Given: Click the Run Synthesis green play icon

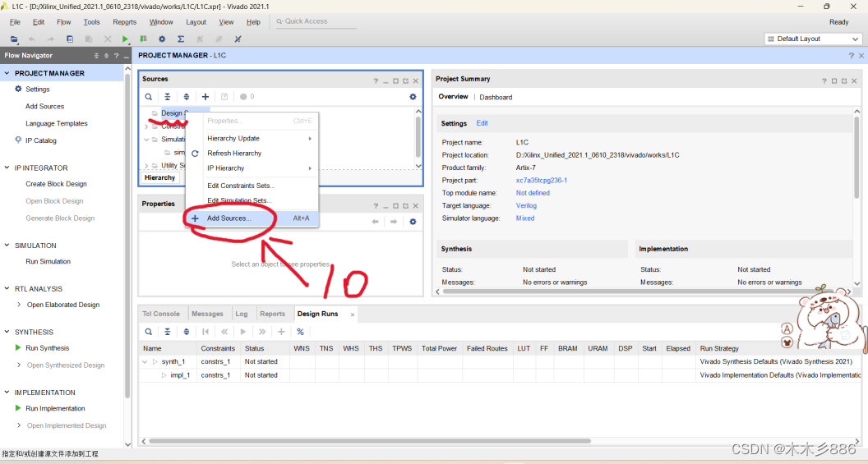Looking at the screenshot, I should 18,347.
